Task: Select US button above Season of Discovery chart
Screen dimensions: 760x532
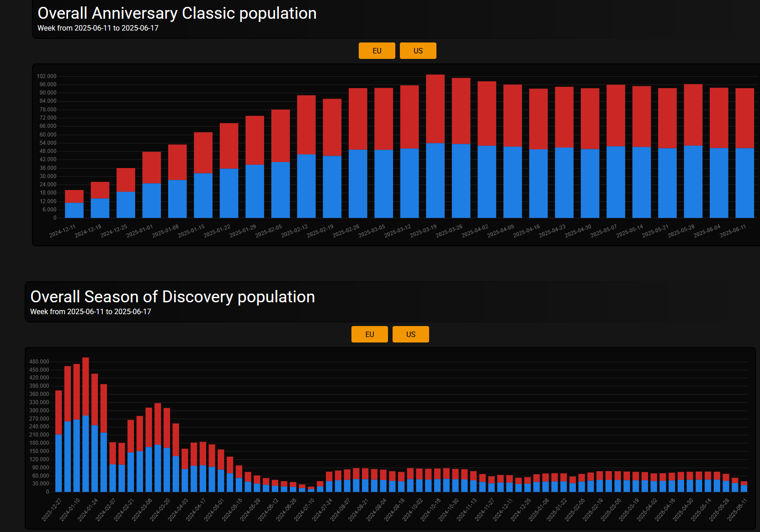Action: click(x=410, y=334)
